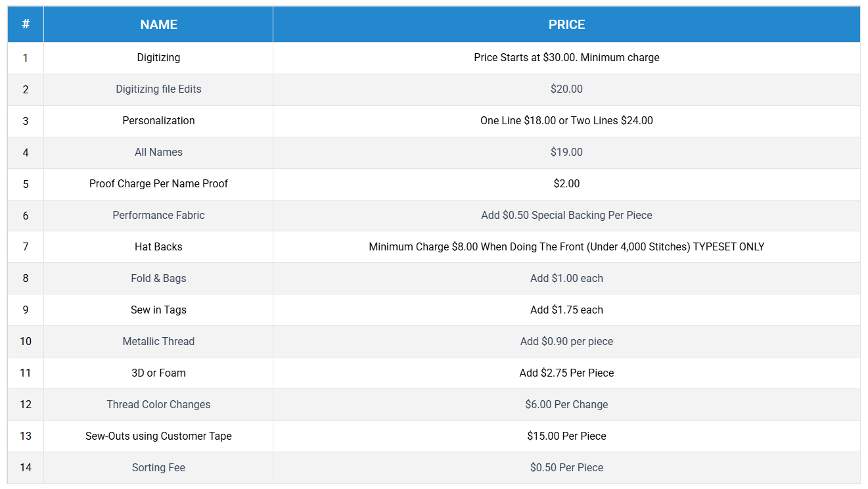868x489 pixels.
Task: Select the Performance Fabric row name
Action: coord(158,216)
